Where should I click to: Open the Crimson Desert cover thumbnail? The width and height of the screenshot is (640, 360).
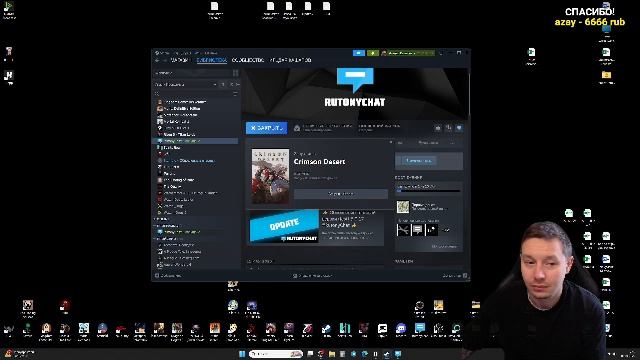[270, 176]
